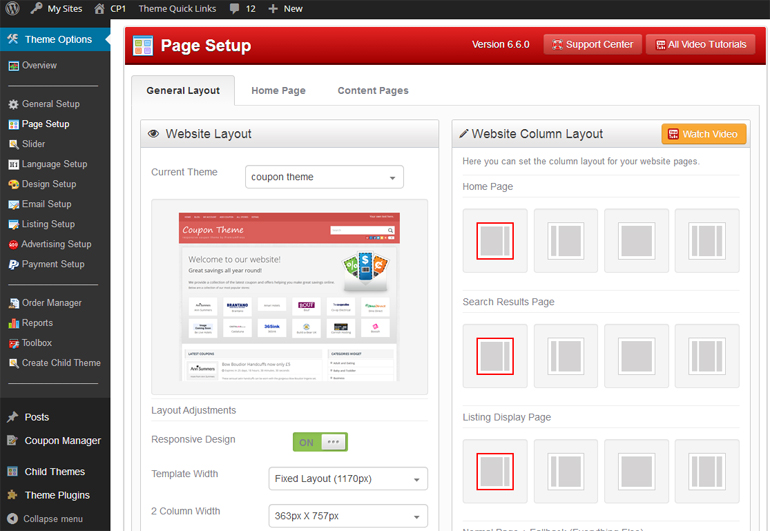The width and height of the screenshot is (770, 531).
Task: Switch to the Home Page tab
Action: pyautogui.click(x=278, y=91)
